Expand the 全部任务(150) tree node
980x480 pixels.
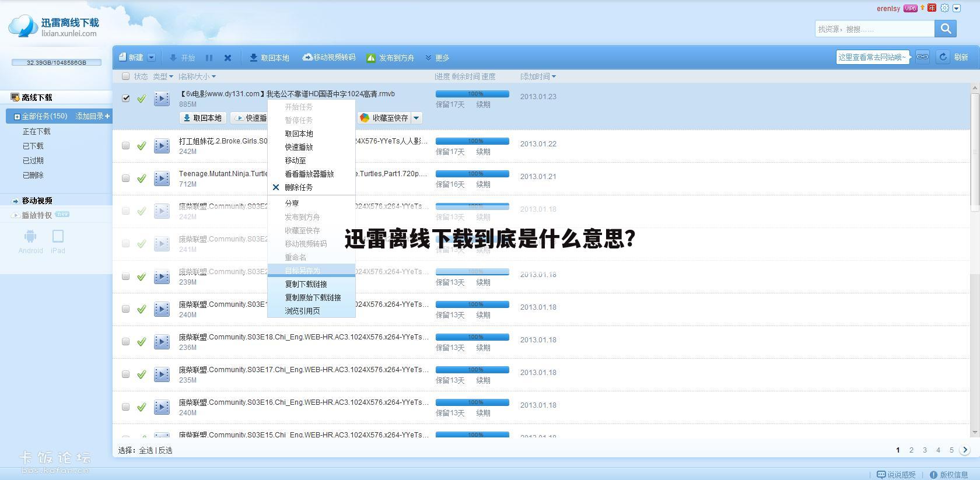(x=17, y=117)
